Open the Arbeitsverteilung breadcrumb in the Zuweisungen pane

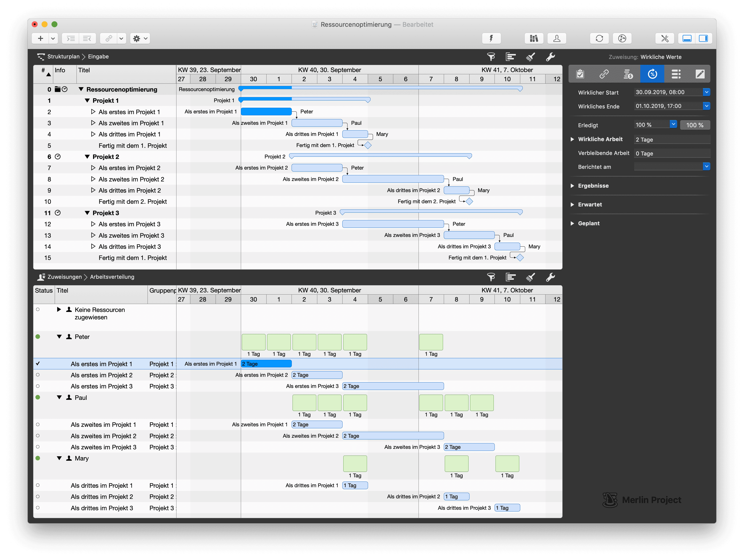(112, 277)
